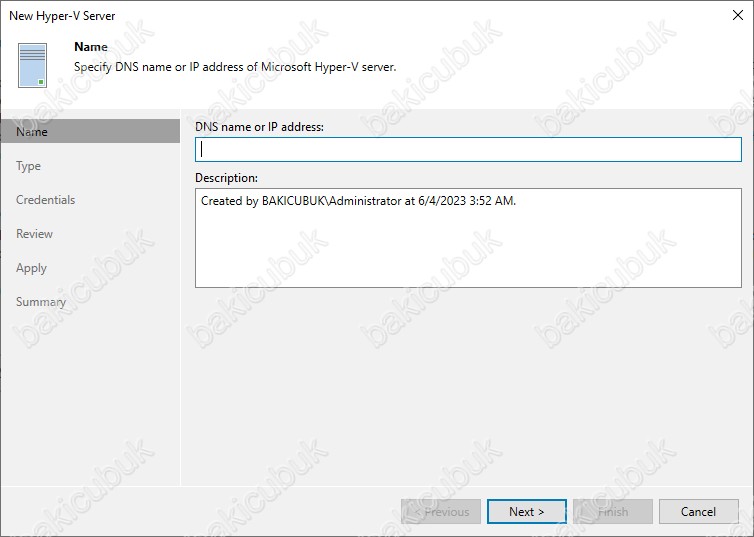754x537 pixels.
Task: Cancel the New Hyper-V Server wizard
Action: pyautogui.click(x=699, y=512)
